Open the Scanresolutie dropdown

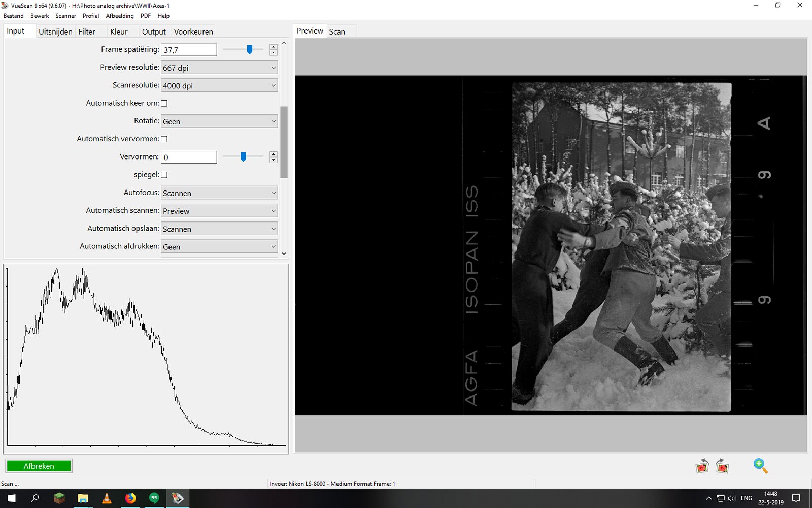(219, 85)
